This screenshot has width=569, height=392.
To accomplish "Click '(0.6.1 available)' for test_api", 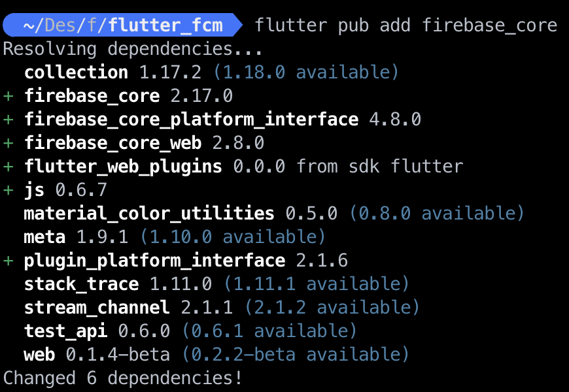I will point(269,331).
